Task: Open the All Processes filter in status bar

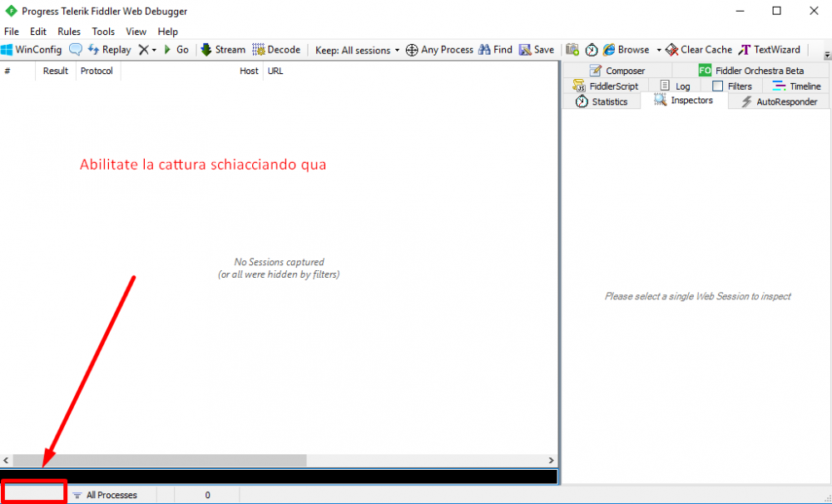Action: click(x=105, y=495)
